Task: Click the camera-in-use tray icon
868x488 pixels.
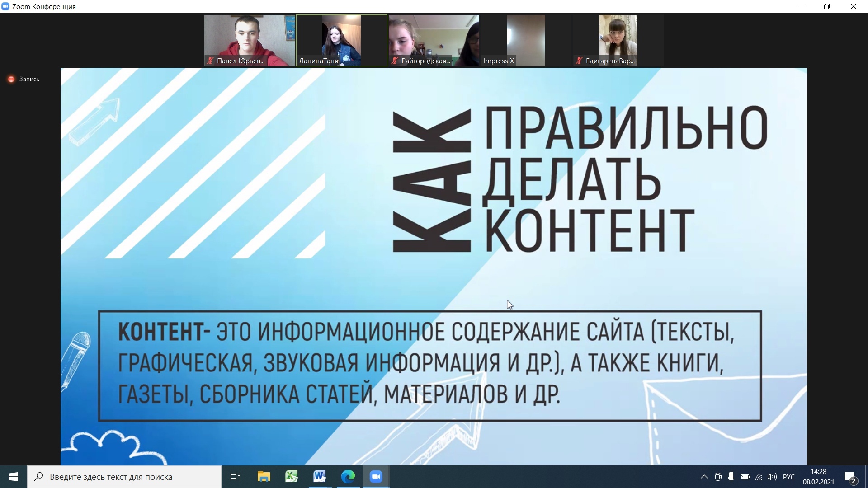Action: click(x=718, y=477)
